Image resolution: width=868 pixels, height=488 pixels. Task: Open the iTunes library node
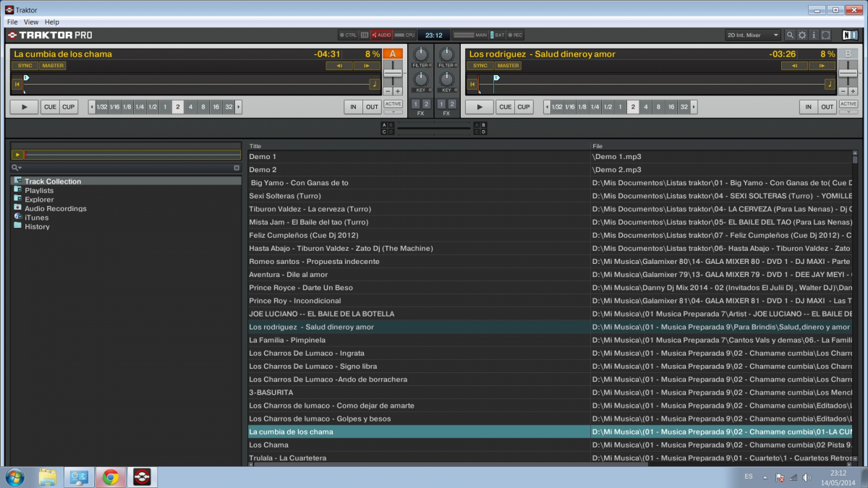36,218
